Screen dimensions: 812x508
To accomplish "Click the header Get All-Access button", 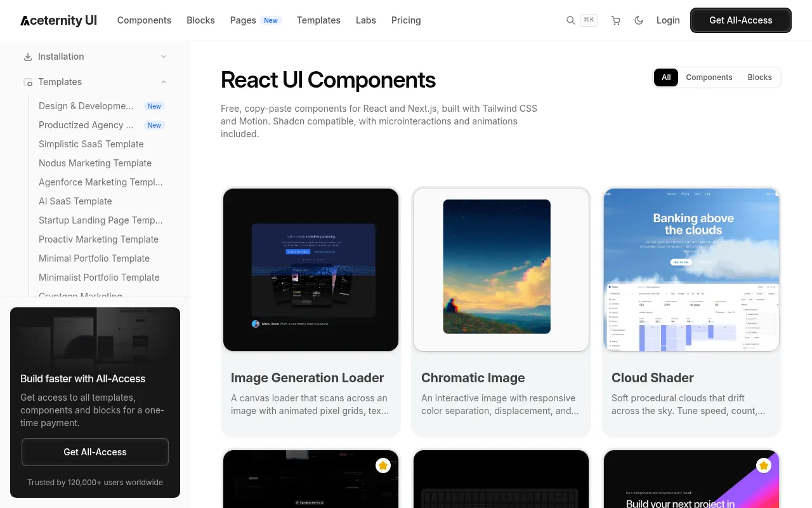I will pos(741,20).
